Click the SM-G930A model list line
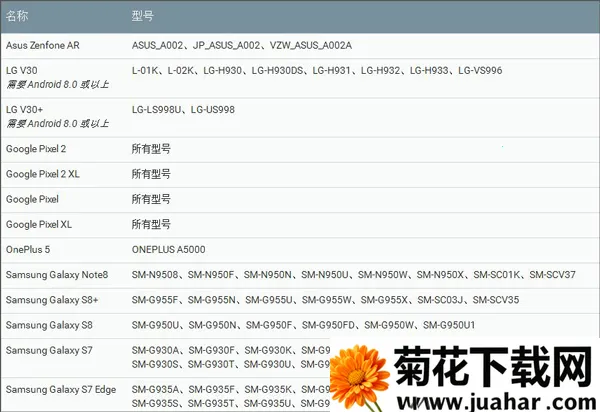Image resolution: width=600 pixels, height=412 pixels. (x=231, y=350)
